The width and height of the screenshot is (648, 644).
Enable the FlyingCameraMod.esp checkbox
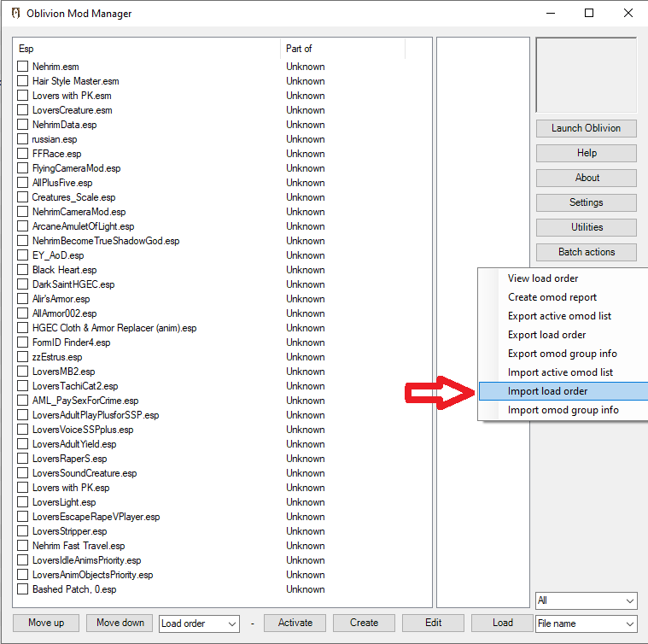coord(23,168)
